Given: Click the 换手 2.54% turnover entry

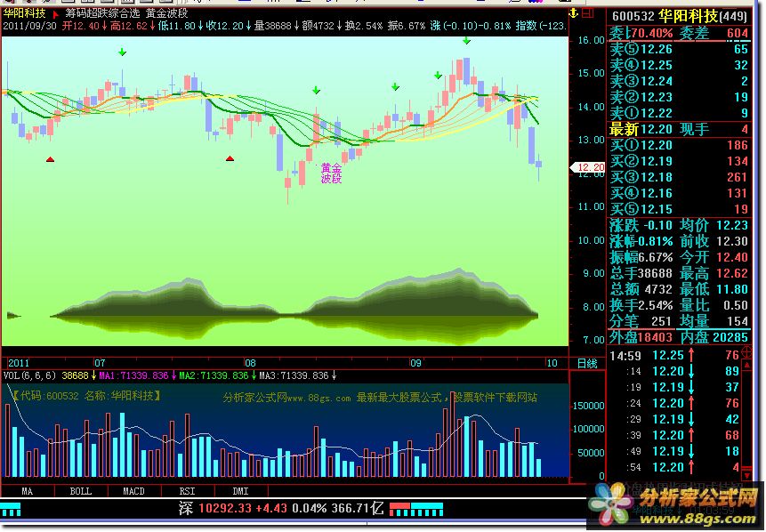Looking at the screenshot, I should pos(641,305).
